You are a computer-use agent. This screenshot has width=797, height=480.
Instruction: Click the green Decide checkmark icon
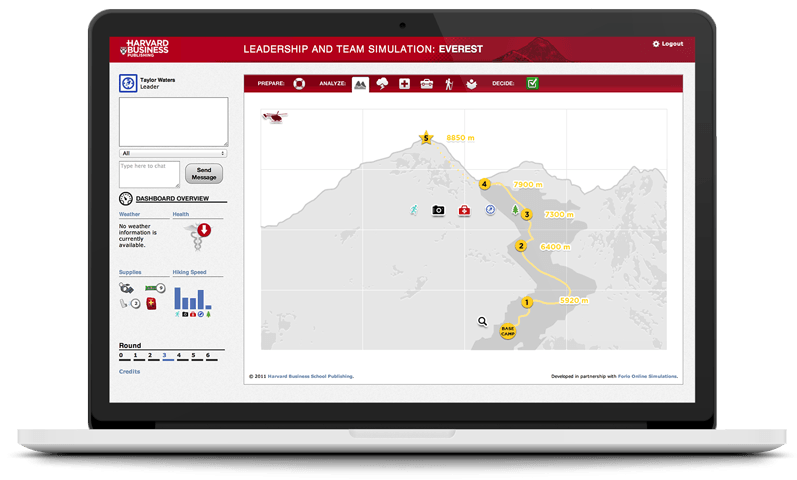point(532,83)
